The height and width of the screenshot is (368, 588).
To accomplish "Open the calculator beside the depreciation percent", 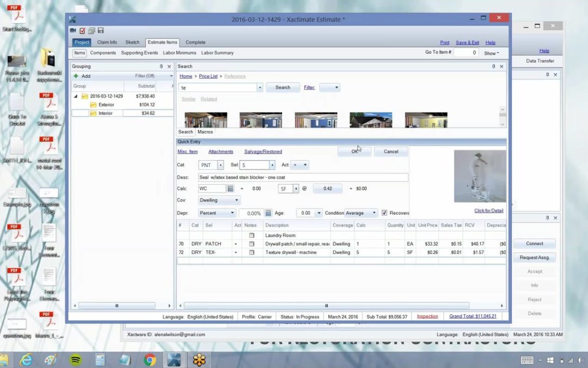I will pos(268,213).
